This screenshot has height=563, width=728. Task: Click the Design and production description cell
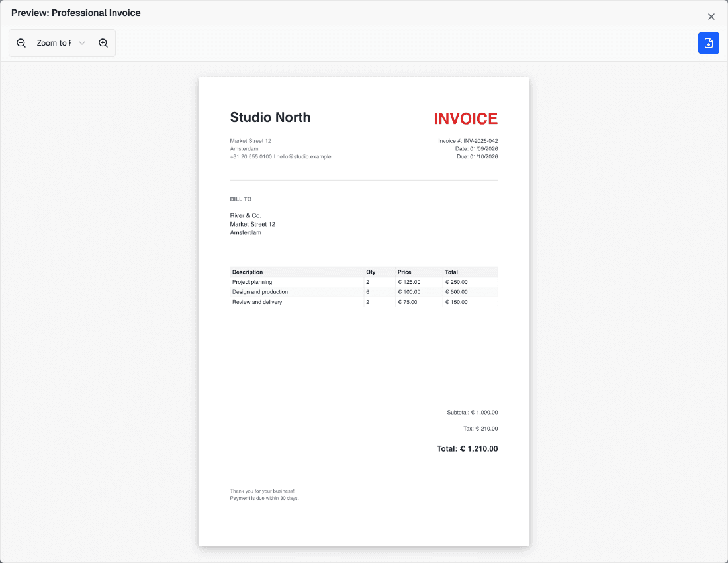(297, 292)
